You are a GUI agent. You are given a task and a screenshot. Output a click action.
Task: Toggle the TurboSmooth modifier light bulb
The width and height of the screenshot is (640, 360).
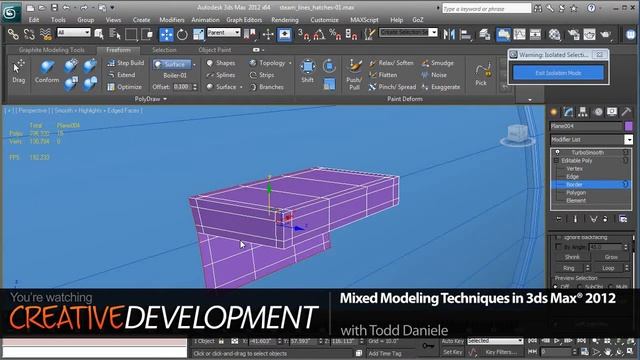(557, 152)
